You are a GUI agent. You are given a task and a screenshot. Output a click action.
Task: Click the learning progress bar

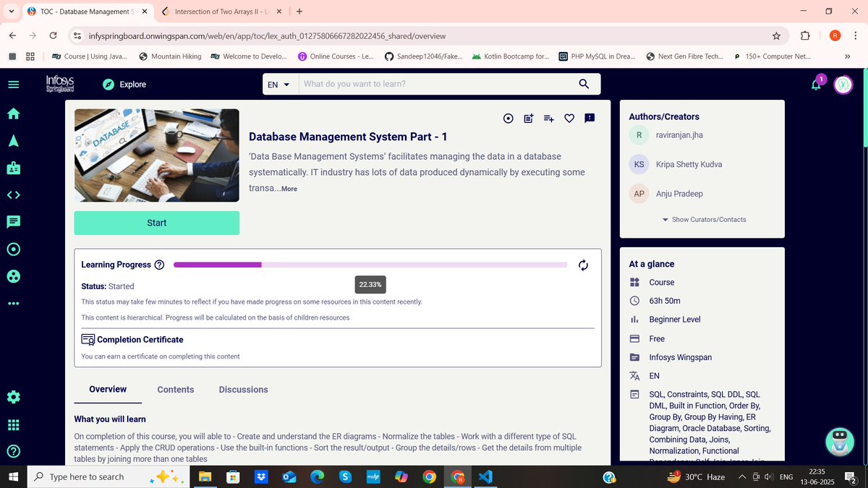[370, 265]
